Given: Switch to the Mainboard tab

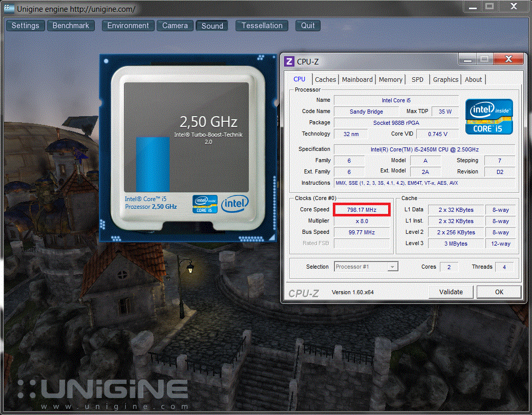Looking at the screenshot, I should coord(357,80).
